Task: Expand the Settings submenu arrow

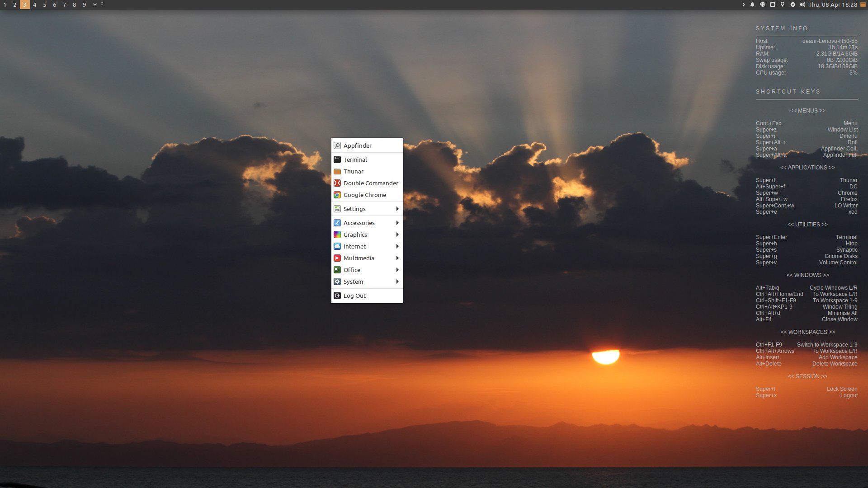Action: pos(397,209)
